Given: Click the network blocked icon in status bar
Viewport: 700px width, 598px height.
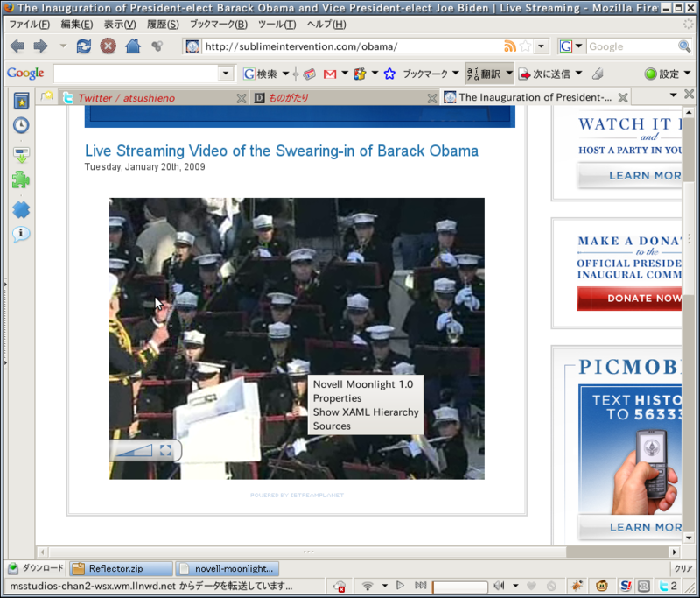Looking at the screenshot, I should 339,586.
